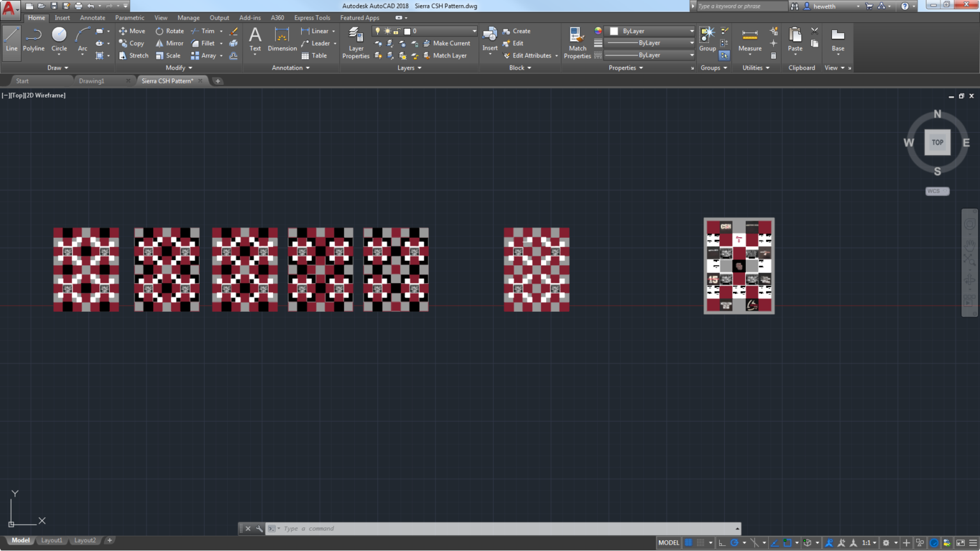Select the Match Properties tool
The image size is (980, 551).
click(x=576, y=43)
